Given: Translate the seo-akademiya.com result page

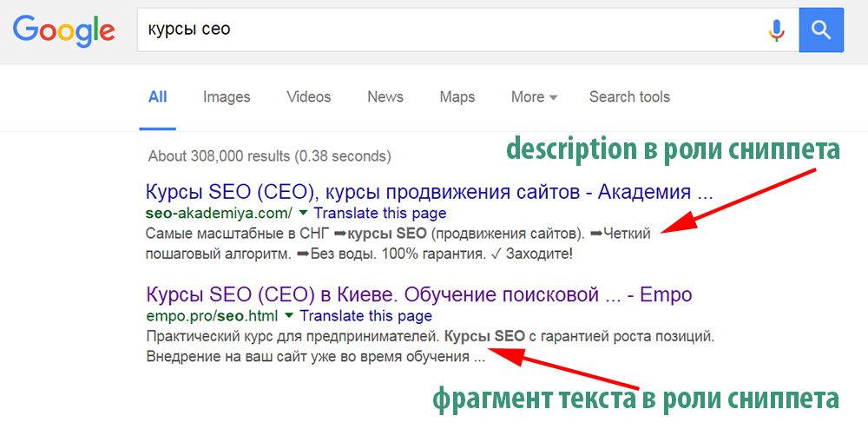Looking at the screenshot, I should click(380, 213).
